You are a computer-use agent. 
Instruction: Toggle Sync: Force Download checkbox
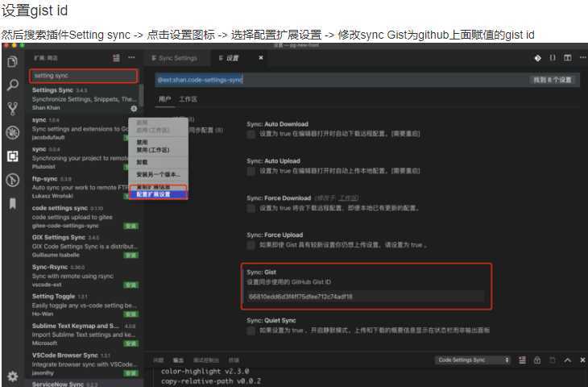click(x=251, y=208)
